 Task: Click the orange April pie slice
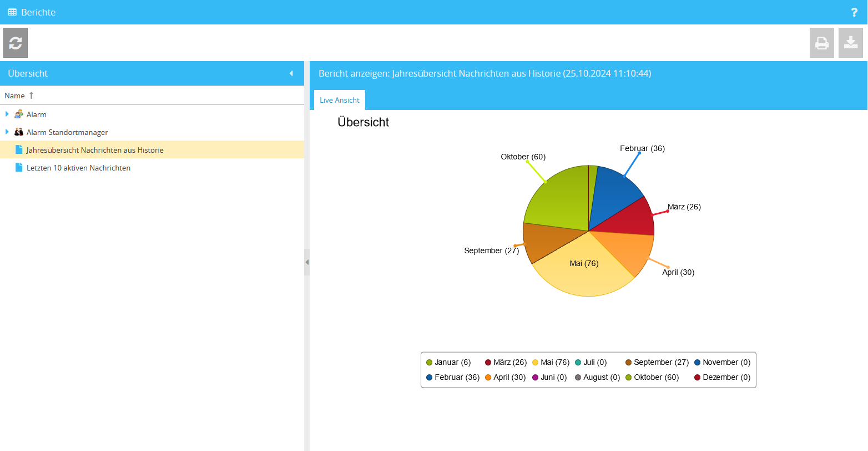click(627, 250)
